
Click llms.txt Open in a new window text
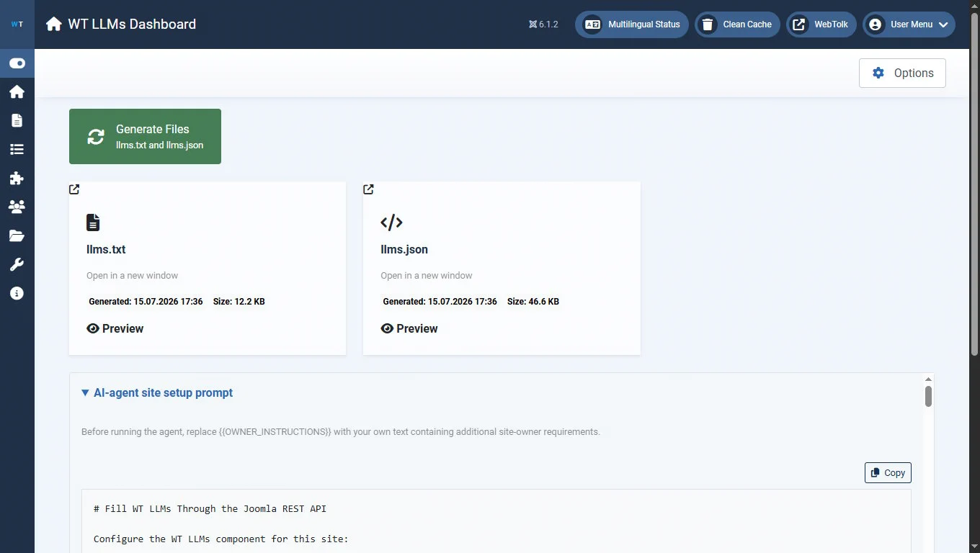(x=132, y=276)
